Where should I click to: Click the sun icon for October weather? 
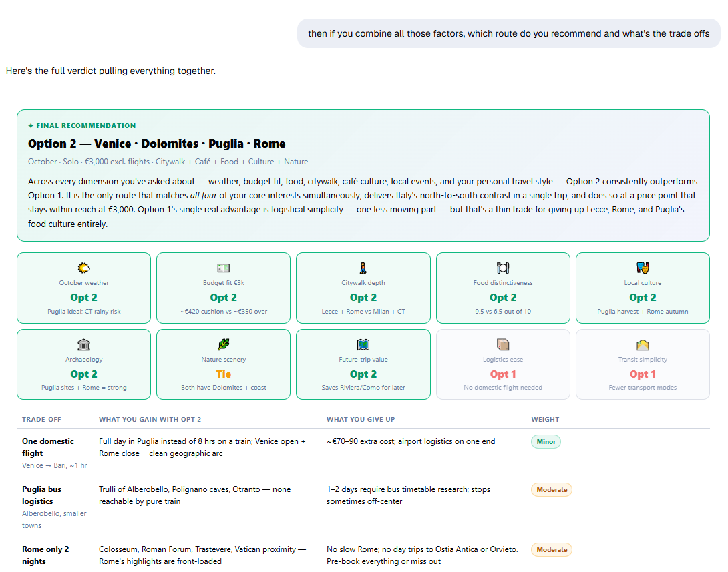click(x=83, y=268)
